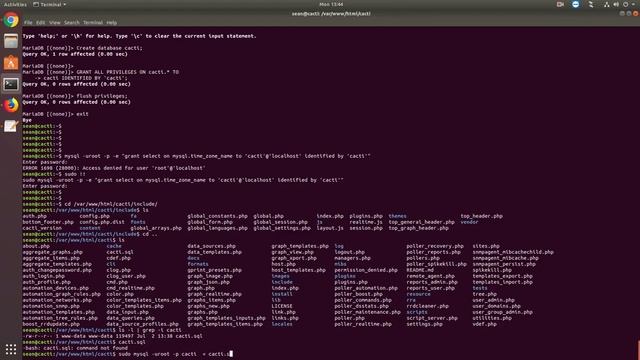Open Google Chrome from the dock
The image size is (640, 360).
[x=11, y=20]
